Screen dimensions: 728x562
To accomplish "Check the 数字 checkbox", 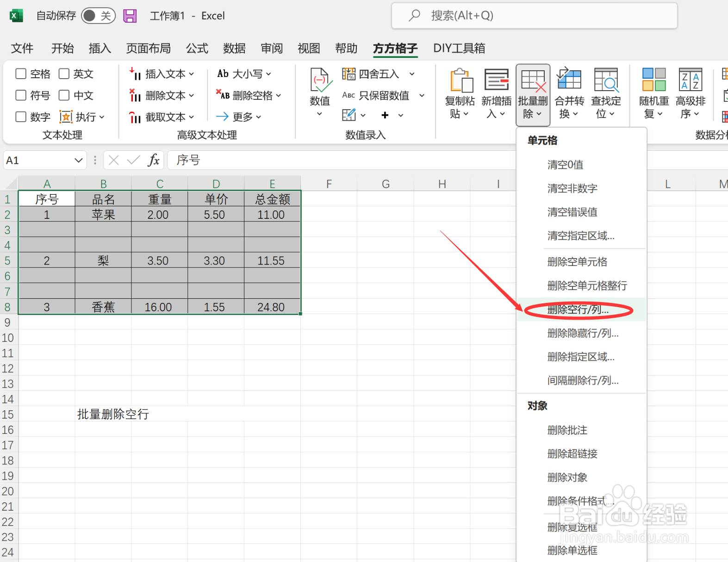I will click(x=21, y=117).
